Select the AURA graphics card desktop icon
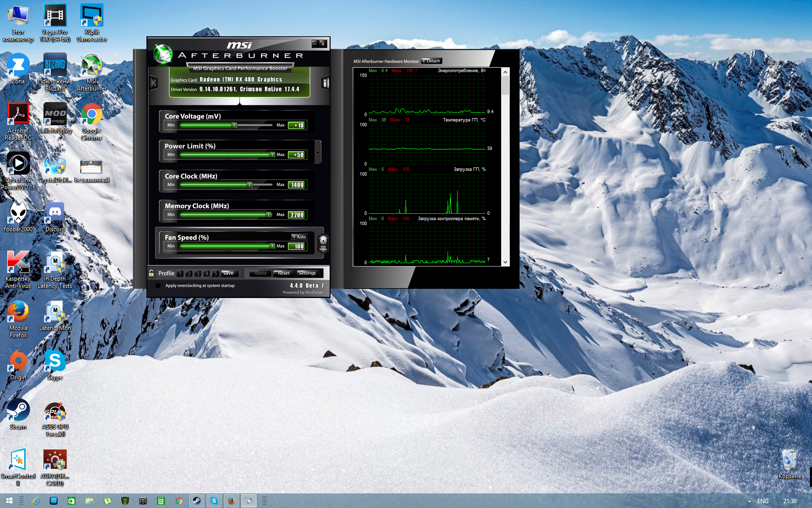The height and width of the screenshot is (508, 812). pyautogui.click(x=55, y=467)
